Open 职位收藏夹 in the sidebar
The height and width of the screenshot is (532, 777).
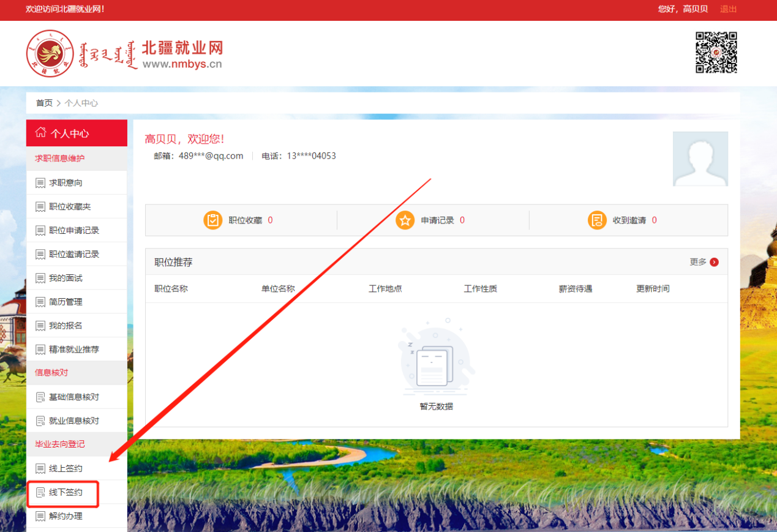coord(70,207)
